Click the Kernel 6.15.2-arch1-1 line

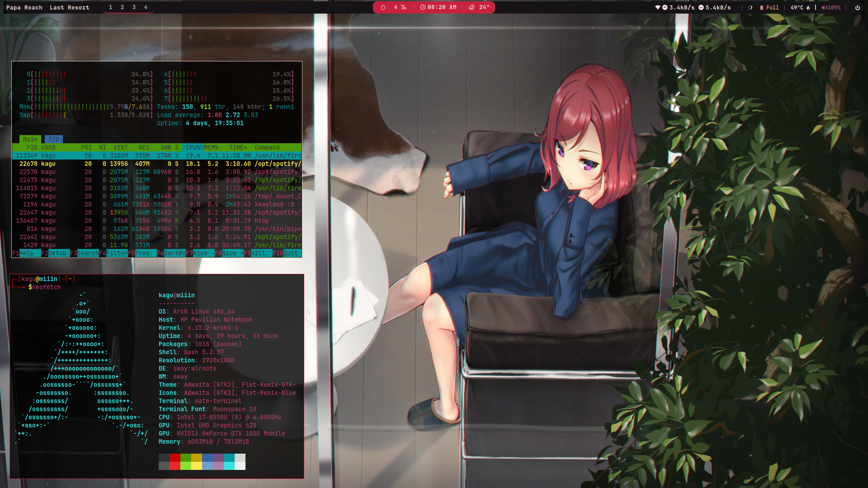[x=198, y=328]
